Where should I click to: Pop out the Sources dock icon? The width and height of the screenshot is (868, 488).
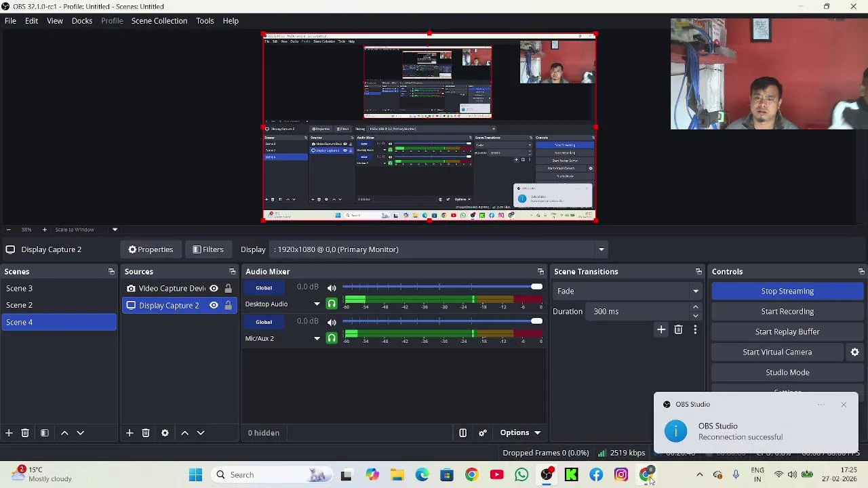(x=233, y=271)
